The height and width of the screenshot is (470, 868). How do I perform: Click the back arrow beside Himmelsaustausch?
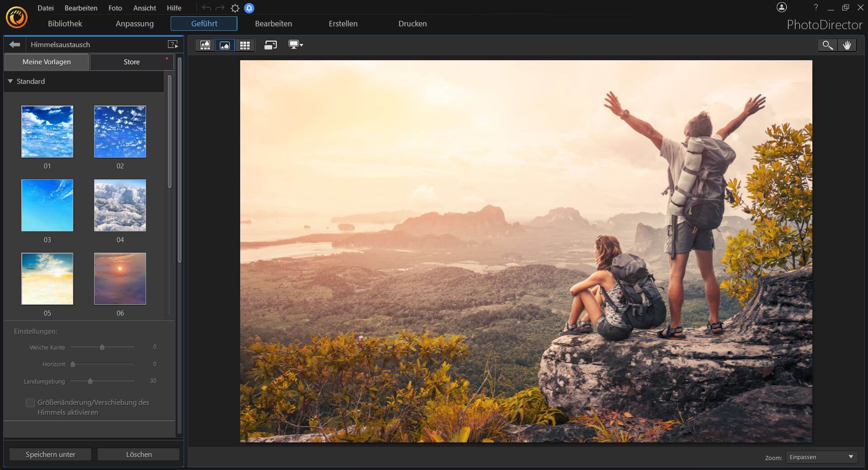(x=15, y=44)
